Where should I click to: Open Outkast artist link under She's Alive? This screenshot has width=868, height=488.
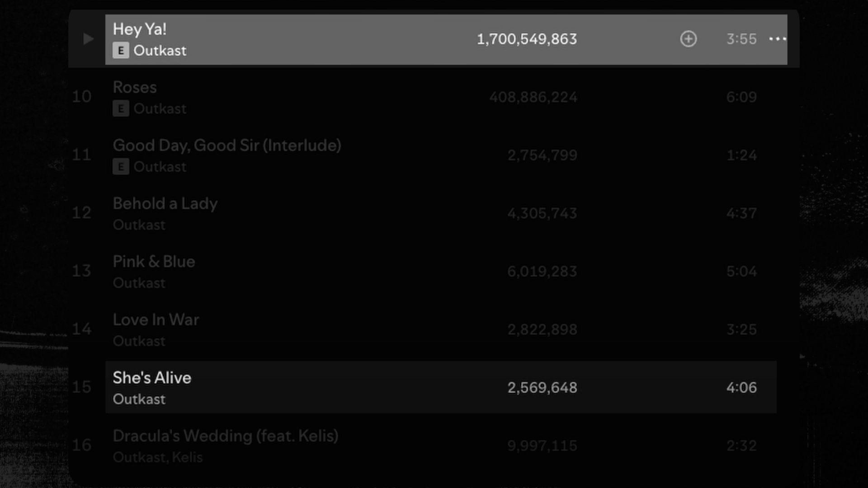coord(139,399)
